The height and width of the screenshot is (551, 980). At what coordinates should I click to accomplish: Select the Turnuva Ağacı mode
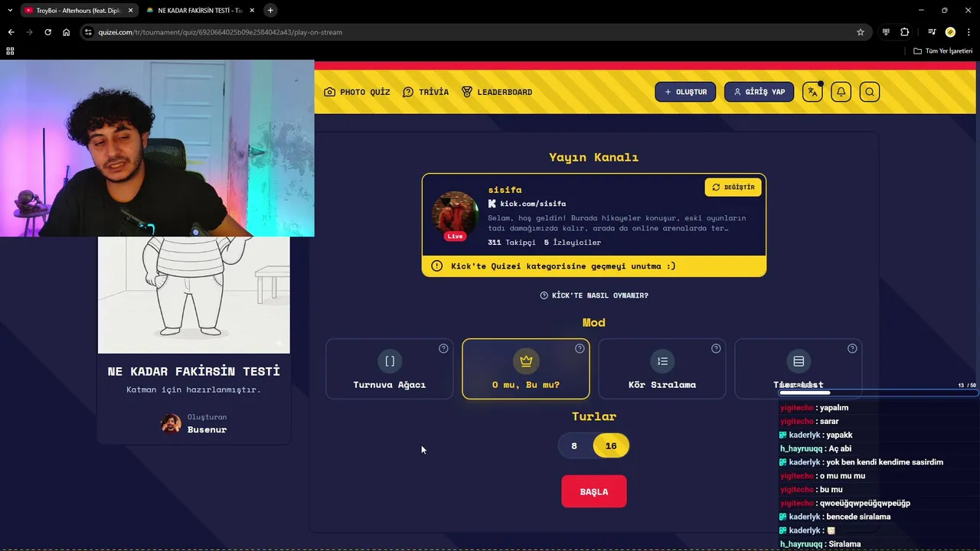390,369
